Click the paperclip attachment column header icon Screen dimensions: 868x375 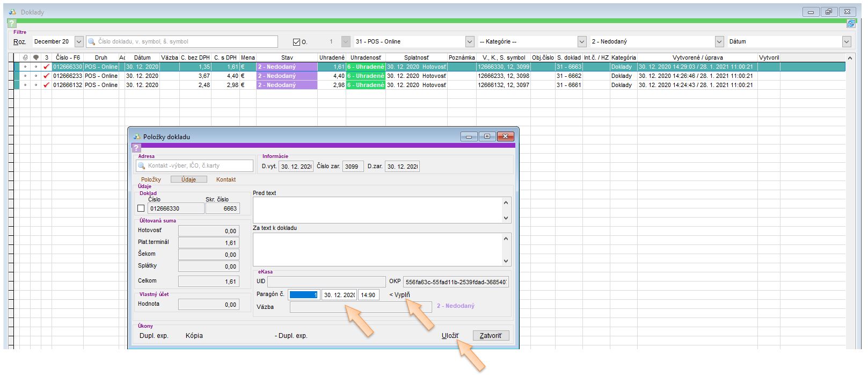point(25,57)
